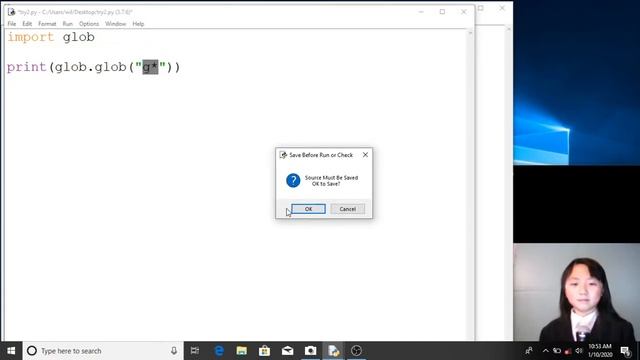Click the highlighted 'g*' string text

click(150, 67)
